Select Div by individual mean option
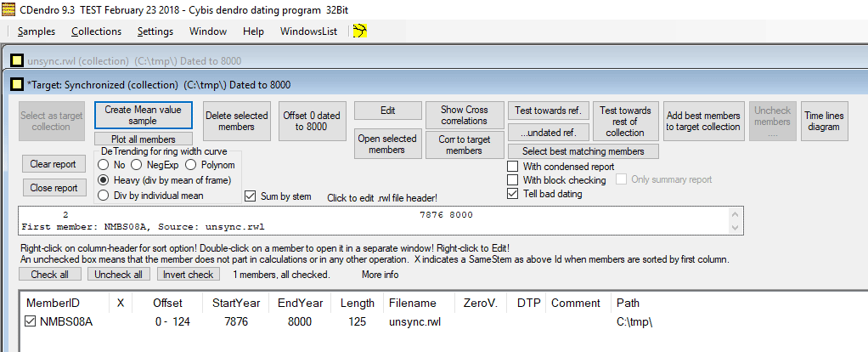 click(103, 195)
